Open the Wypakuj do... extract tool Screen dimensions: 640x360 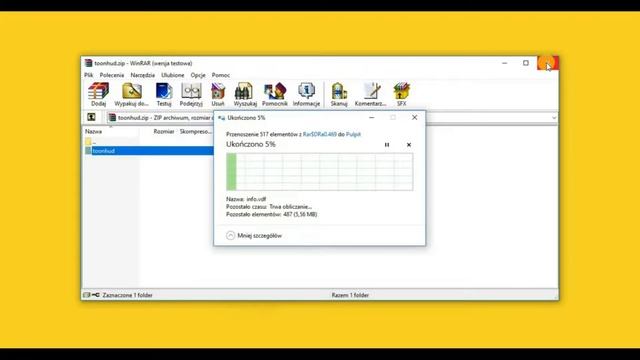(131, 94)
